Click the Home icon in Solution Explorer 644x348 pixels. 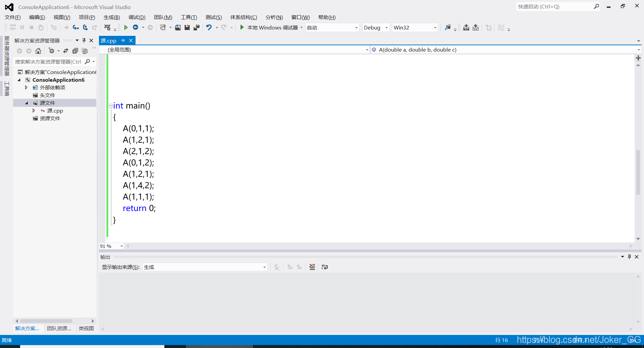38,51
